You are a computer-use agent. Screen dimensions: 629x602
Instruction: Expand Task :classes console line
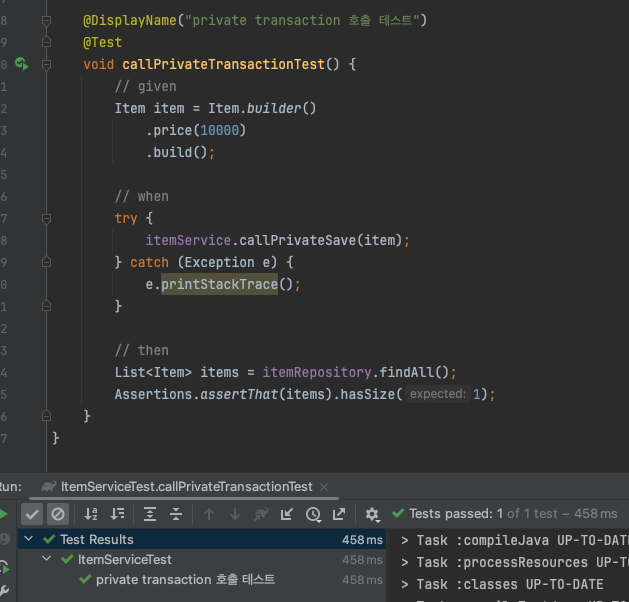405,585
